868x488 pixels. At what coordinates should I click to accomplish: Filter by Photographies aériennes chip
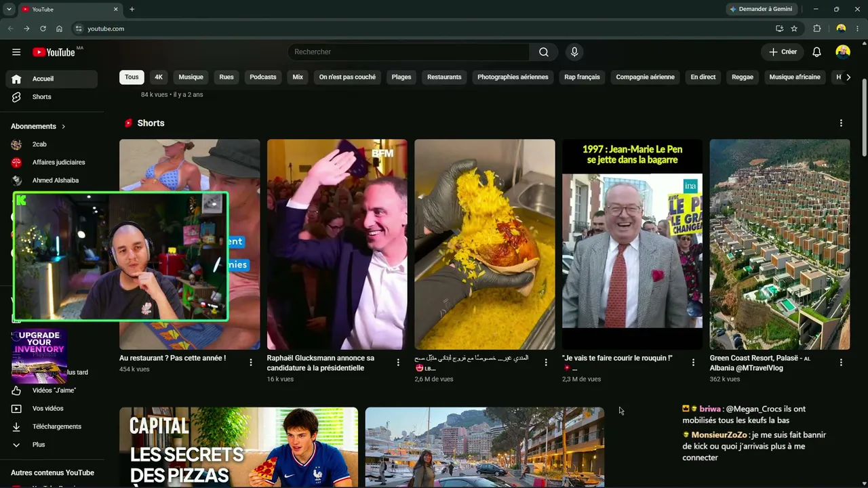tap(513, 77)
